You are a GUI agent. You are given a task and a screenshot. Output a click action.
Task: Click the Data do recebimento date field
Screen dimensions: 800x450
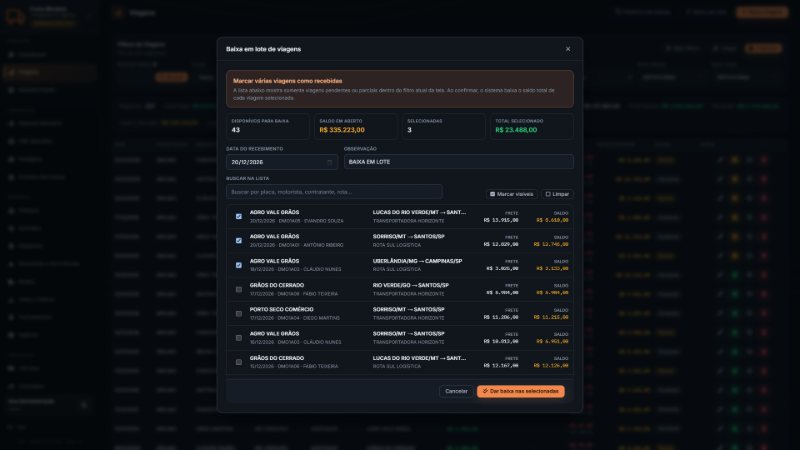282,162
